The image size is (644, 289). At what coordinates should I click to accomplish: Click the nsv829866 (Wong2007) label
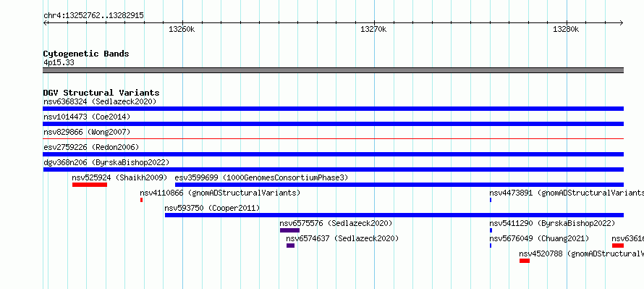coord(87,132)
